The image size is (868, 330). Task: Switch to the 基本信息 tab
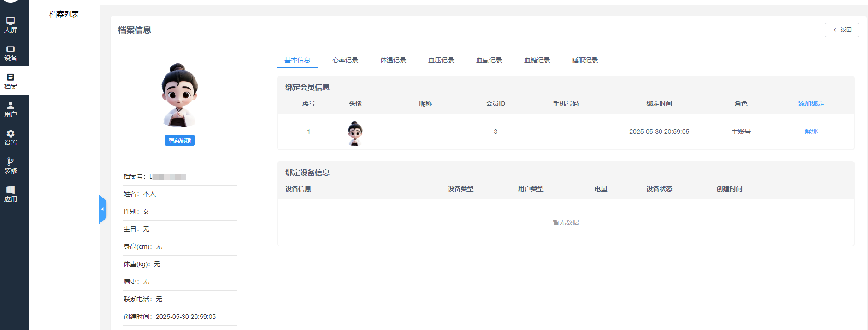(x=297, y=60)
